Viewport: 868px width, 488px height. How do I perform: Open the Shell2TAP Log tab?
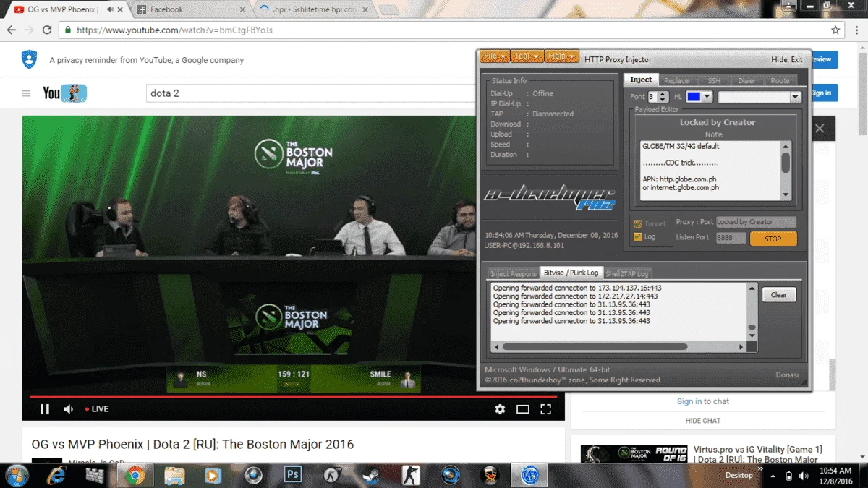(x=627, y=273)
